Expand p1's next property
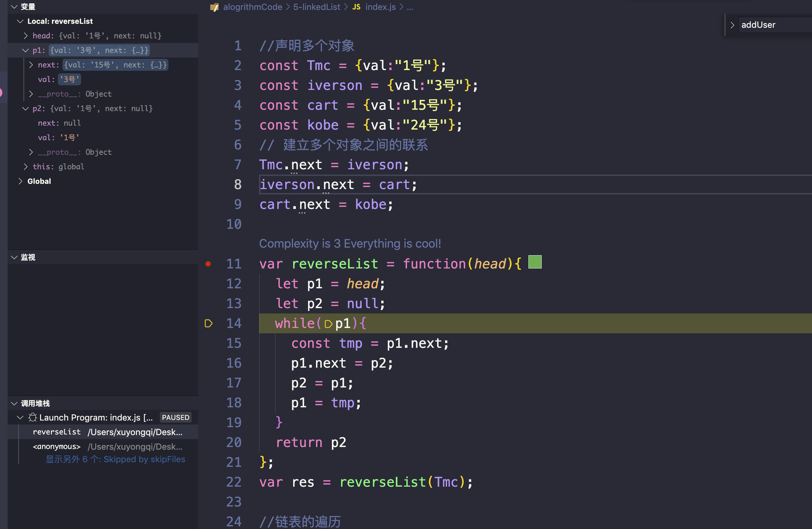 click(31, 65)
